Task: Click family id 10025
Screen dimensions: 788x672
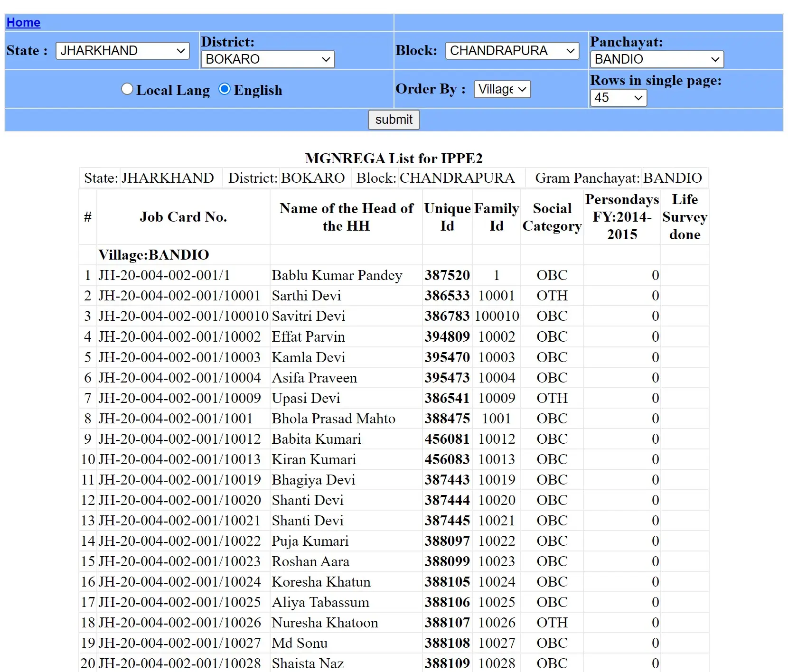Action: tap(497, 602)
